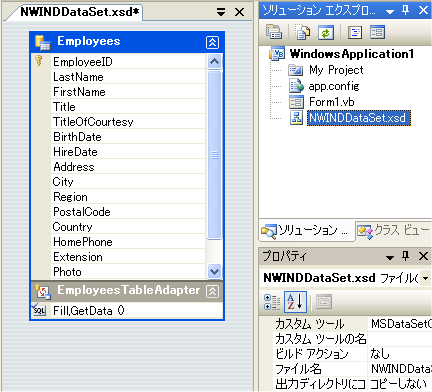432x392 pixels.
Task: Select the EmployeesTableAdapter header
Action: pyautogui.click(x=127, y=291)
